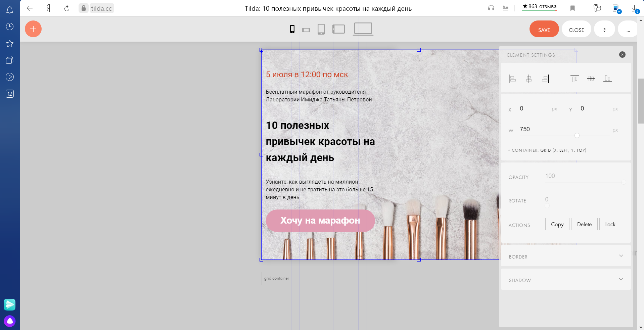The height and width of the screenshot is (330, 644).
Task: Save the page with SAVE button
Action: (x=544, y=29)
